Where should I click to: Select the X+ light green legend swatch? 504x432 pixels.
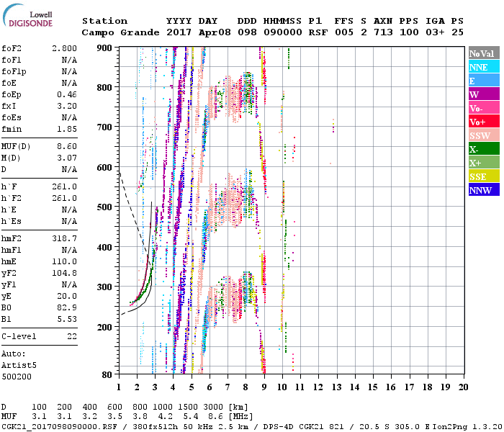click(x=482, y=163)
